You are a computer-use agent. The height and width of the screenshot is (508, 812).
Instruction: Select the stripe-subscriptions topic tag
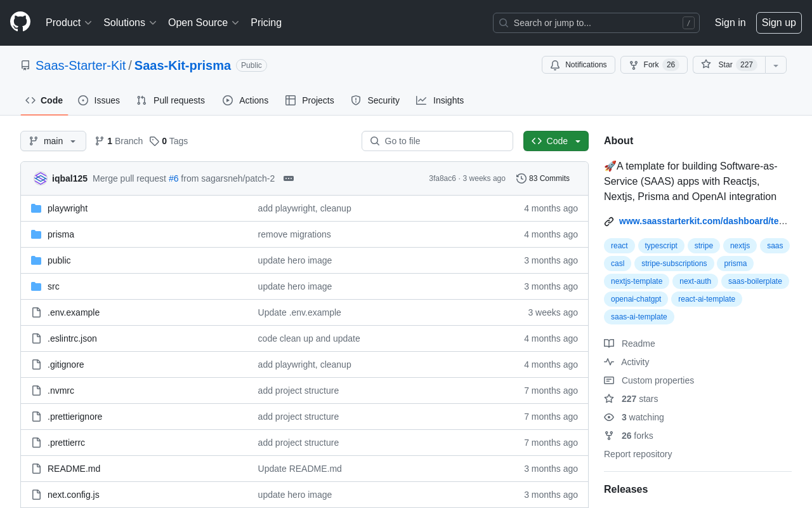click(x=674, y=264)
